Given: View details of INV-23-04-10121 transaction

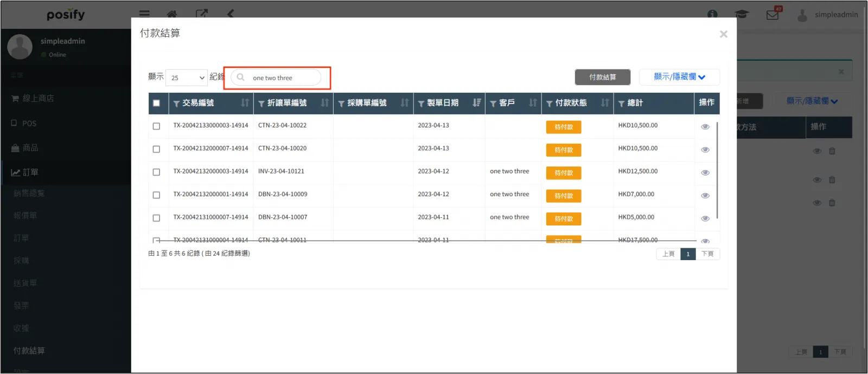Looking at the screenshot, I should pos(705,173).
